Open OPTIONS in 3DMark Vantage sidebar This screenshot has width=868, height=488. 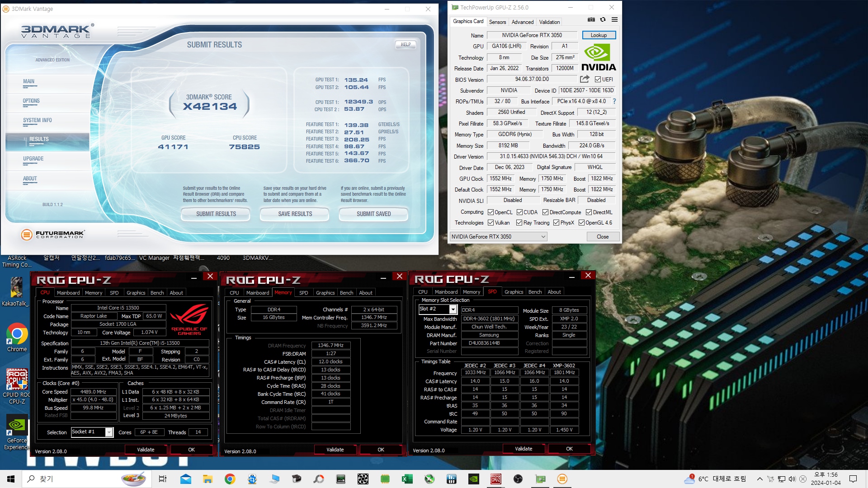(x=31, y=101)
